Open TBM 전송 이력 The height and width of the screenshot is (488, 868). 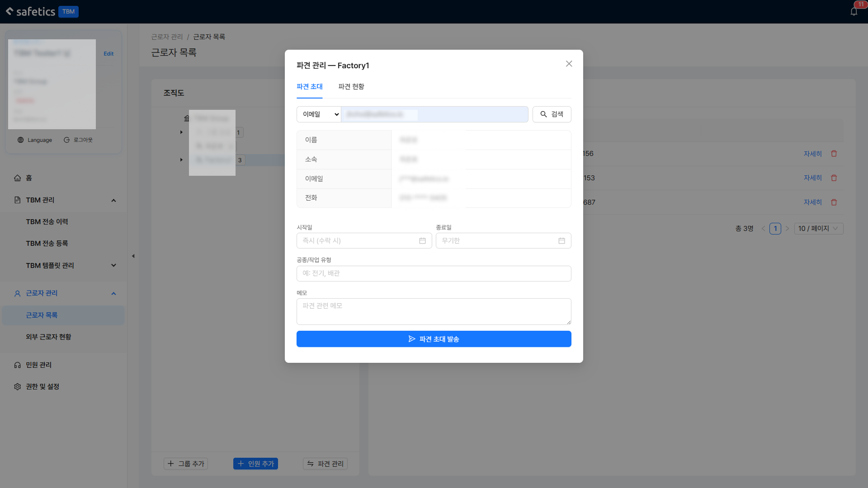click(47, 222)
